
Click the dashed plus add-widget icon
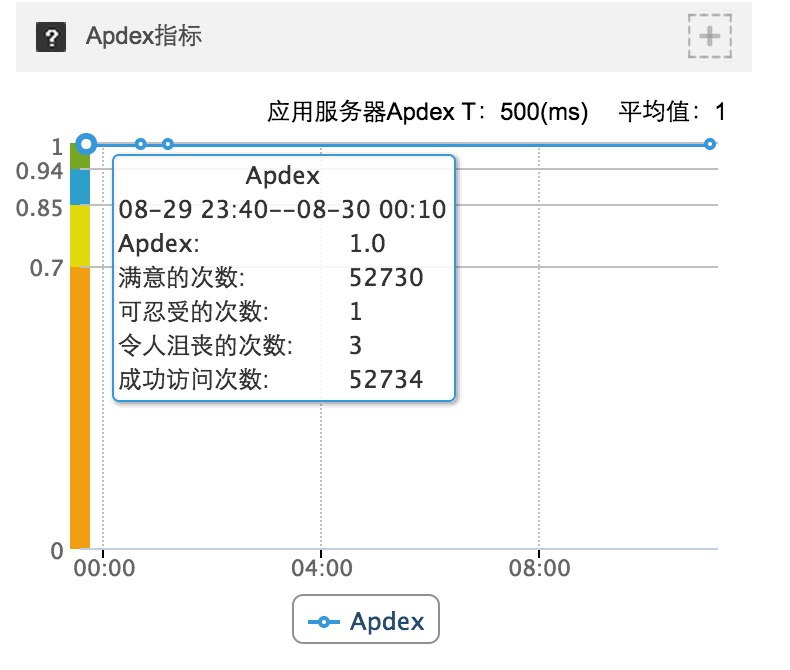pyautogui.click(x=710, y=36)
